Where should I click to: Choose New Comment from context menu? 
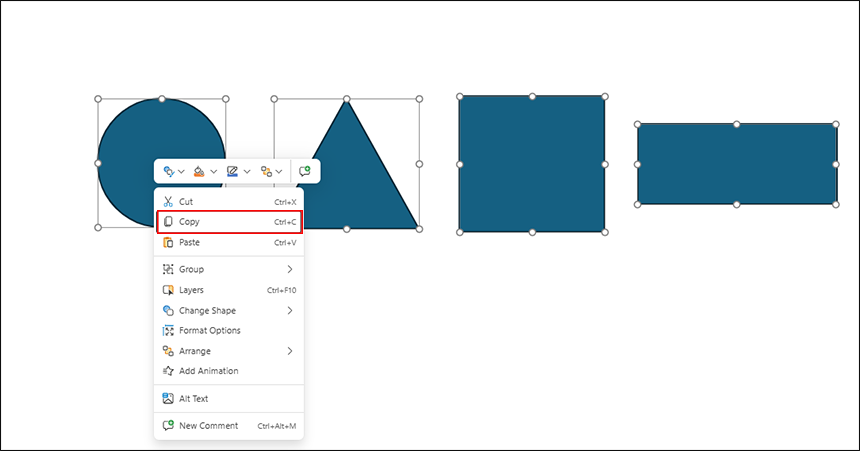coord(208,426)
